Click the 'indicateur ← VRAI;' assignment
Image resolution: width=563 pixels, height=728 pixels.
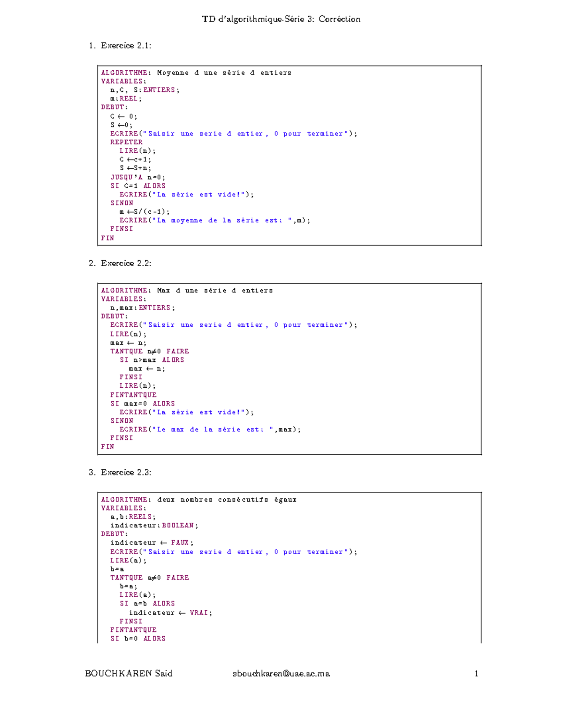[170, 613]
